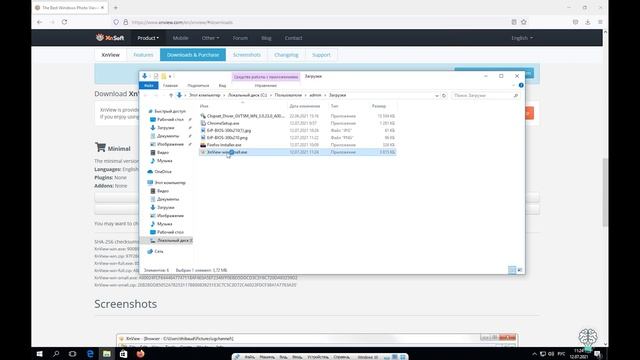Click the Explorer up-folder arrow
Viewport: 640px width, 360px height.
(x=171, y=95)
